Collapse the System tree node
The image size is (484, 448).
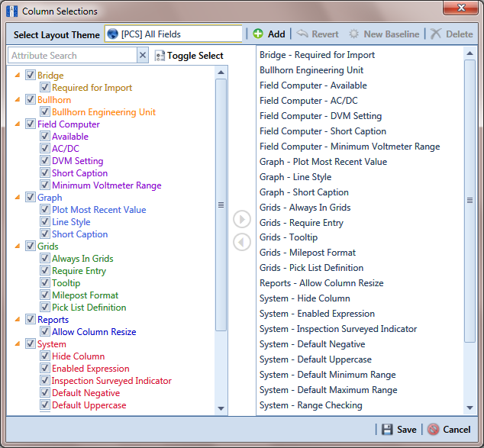pos(18,343)
